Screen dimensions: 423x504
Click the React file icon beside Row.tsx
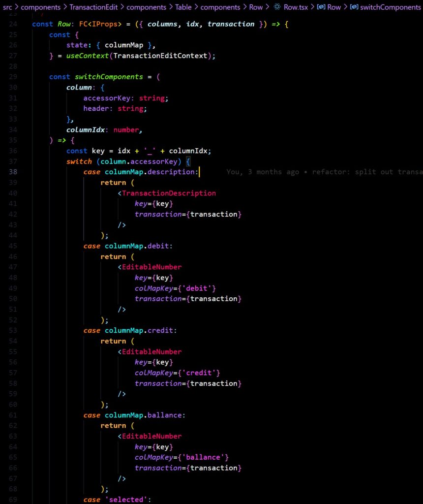tap(277, 7)
